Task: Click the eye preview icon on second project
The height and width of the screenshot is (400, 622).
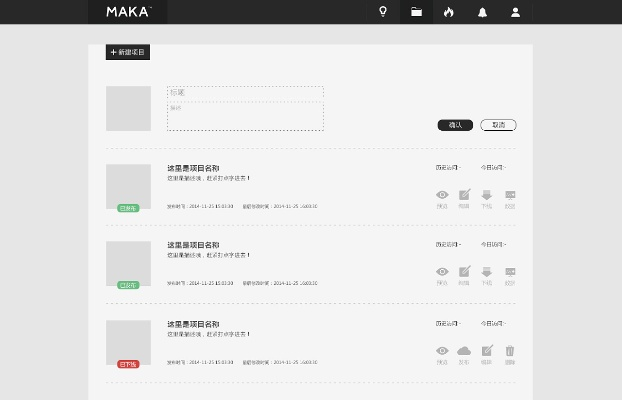Action: coord(442,272)
